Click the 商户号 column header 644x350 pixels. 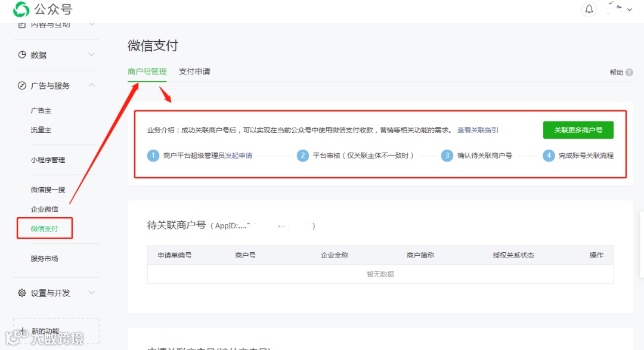pos(245,255)
